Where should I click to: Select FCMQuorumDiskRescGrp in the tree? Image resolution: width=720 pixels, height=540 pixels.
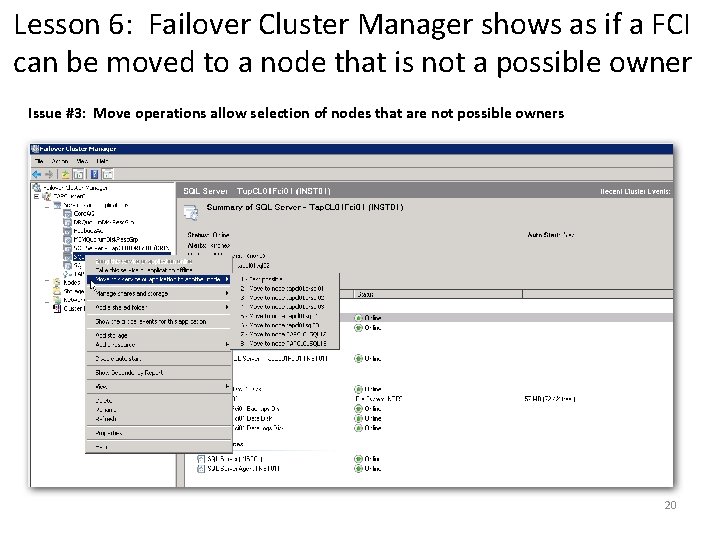106,239
